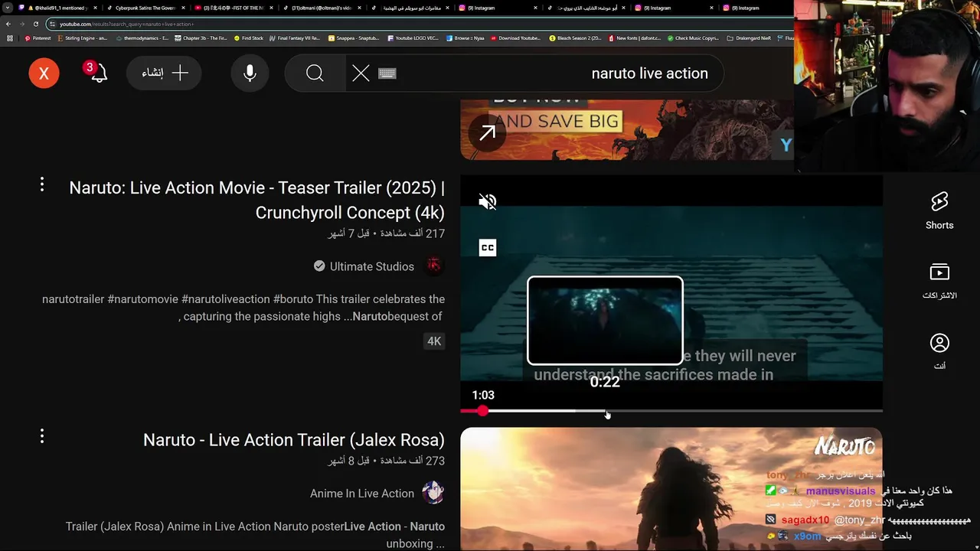Close the 'Cyberpunk Satire' tab

183,8
